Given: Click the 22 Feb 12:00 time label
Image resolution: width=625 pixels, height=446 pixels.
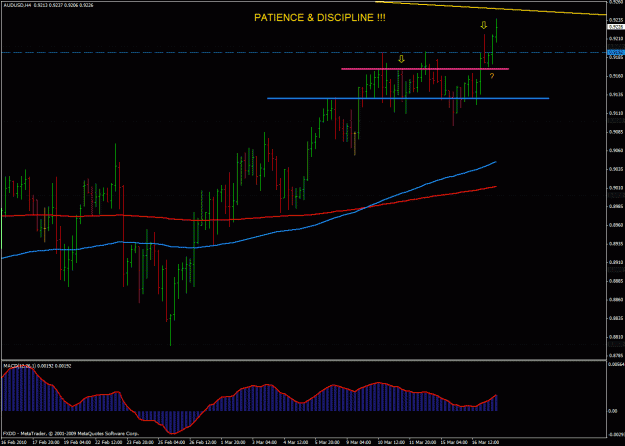Looking at the screenshot, I should click(108, 442).
